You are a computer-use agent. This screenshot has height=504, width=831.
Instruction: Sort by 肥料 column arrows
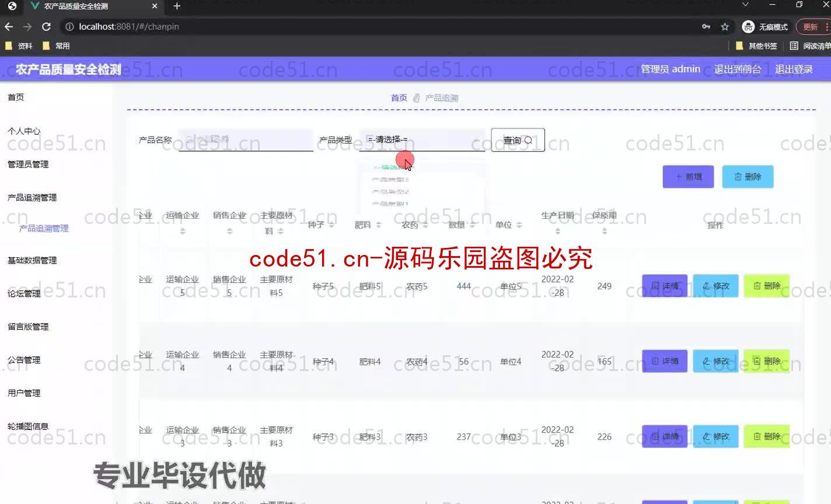pos(378,225)
